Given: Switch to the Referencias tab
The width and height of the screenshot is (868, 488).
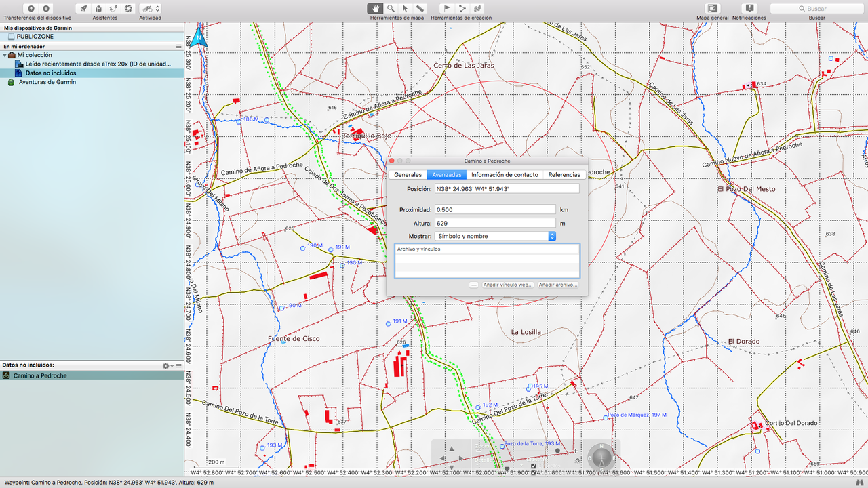Looking at the screenshot, I should pyautogui.click(x=564, y=174).
